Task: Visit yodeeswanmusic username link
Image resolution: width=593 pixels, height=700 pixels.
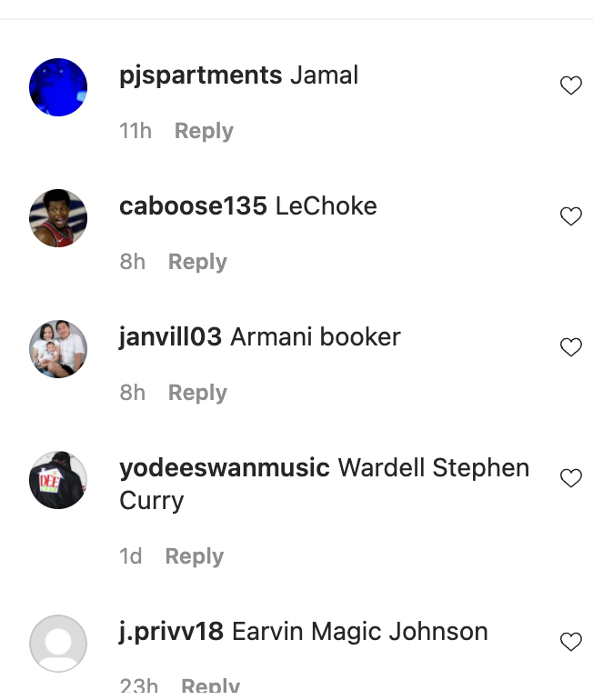Action: (x=225, y=468)
